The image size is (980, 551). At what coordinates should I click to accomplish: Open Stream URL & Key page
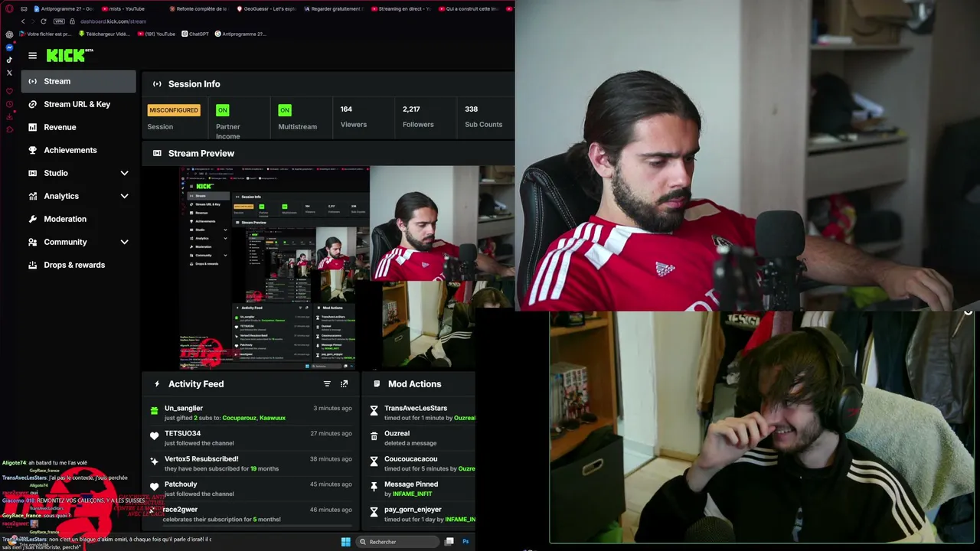[77, 104]
